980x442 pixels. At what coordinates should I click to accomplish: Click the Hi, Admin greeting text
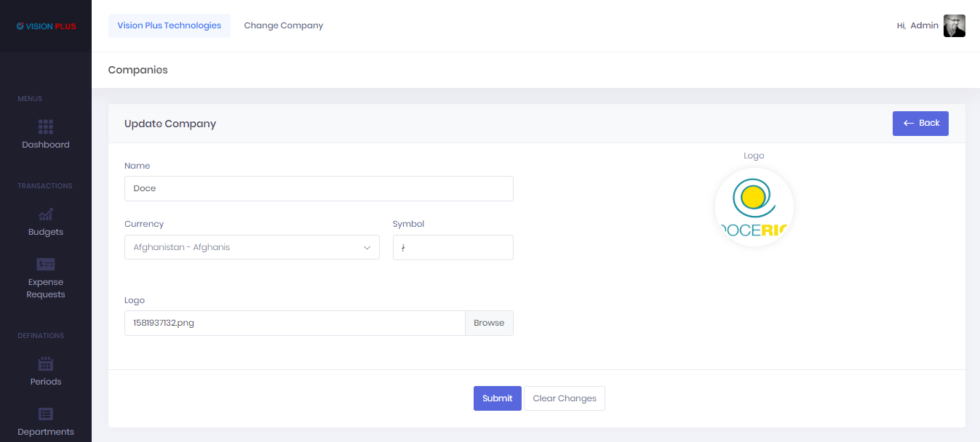pyautogui.click(x=917, y=25)
